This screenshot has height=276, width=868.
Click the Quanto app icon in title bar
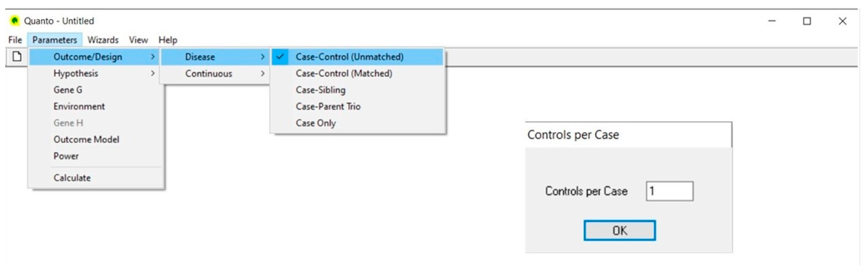(x=15, y=21)
